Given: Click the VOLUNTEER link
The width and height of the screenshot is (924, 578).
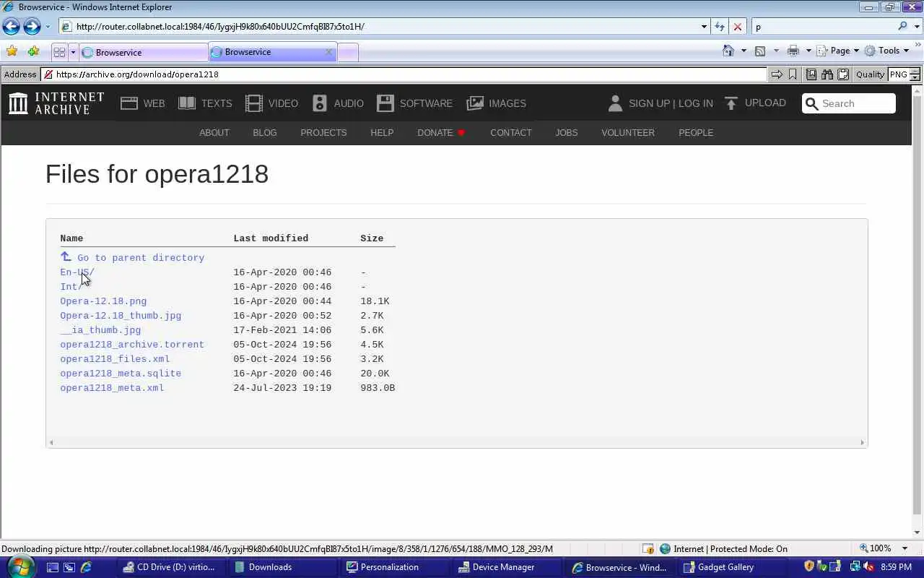Looking at the screenshot, I should 628,132.
